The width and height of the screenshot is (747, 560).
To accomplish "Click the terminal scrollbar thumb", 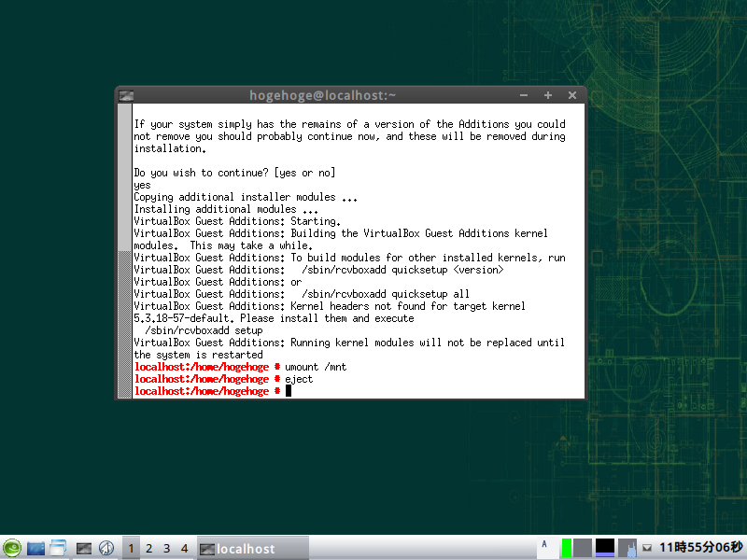I will pos(125,324).
